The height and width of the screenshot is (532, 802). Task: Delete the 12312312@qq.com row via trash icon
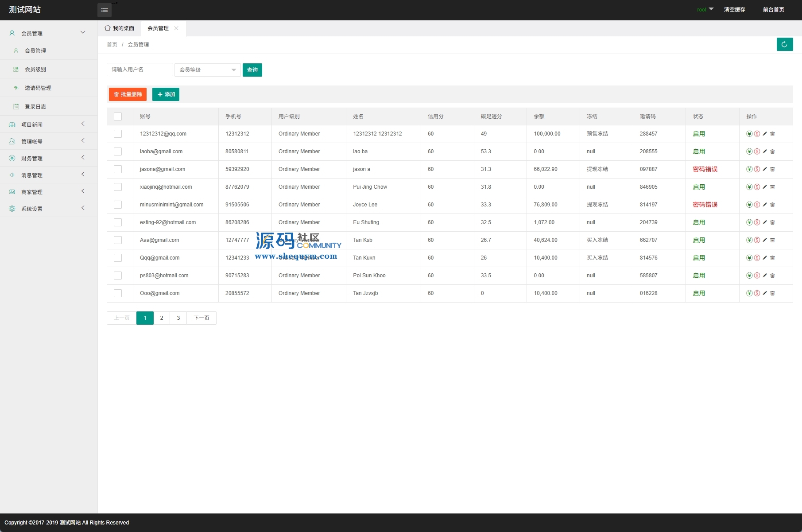772,134
